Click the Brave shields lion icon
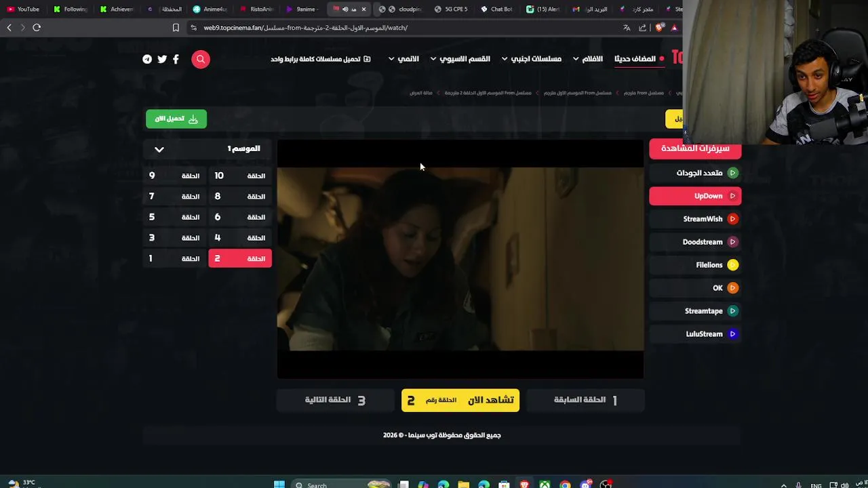The image size is (868, 488). 659,28
